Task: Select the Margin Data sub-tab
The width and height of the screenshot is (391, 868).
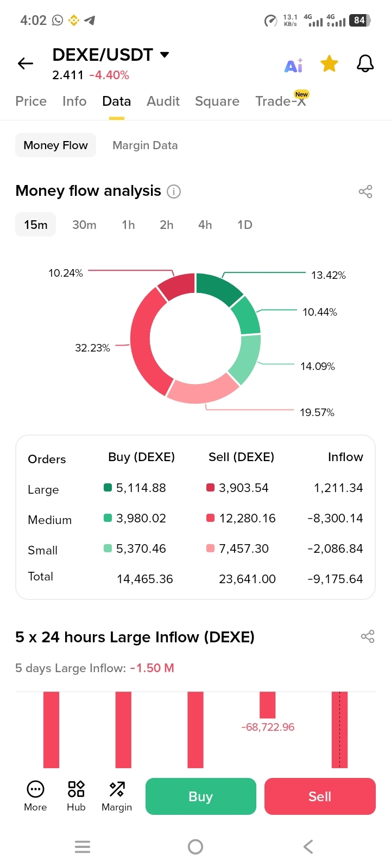Action: pyautogui.click(x=145, y=145)
